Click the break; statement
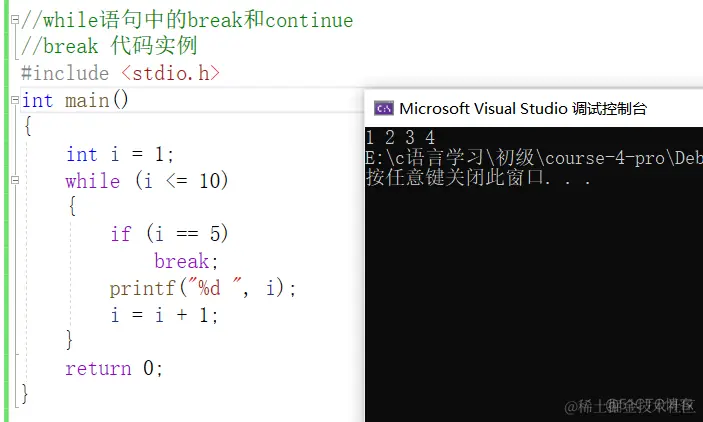Screen dimensions: 703x422 click(186, 261)
